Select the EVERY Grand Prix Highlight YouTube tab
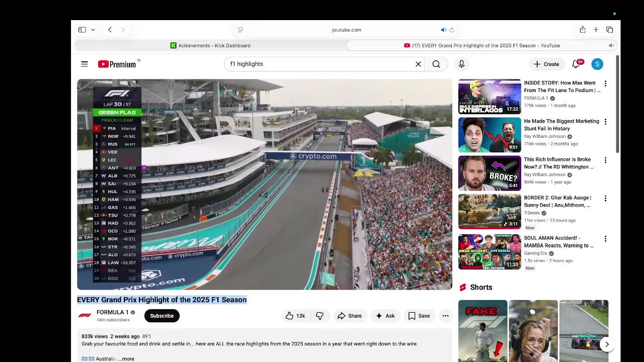Screen dimensions: 644x362 tap(482, 45)
